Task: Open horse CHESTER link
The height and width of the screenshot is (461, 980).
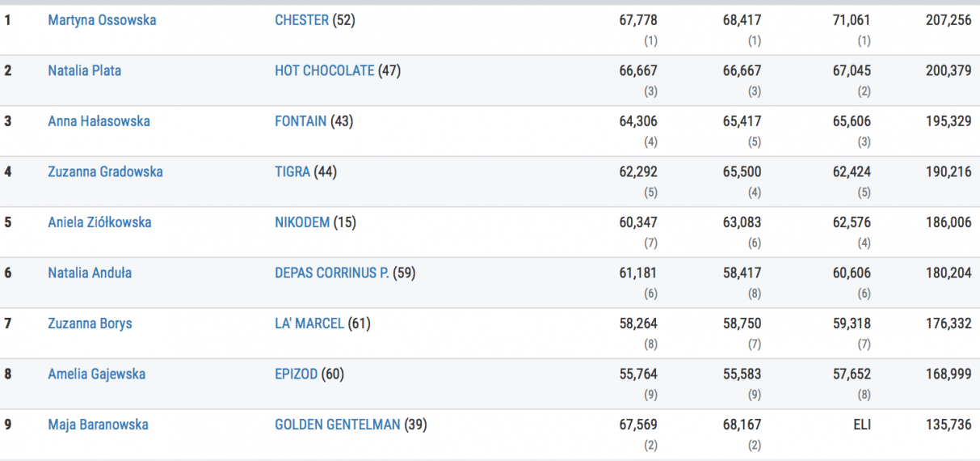Action: tap(301, 20)
